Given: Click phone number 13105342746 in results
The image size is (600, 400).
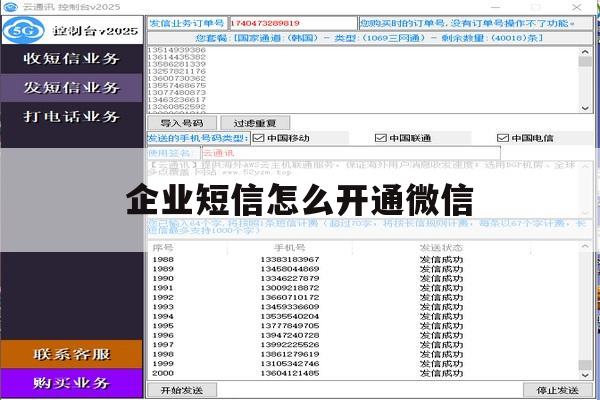Looking at the screenshot, I should 290,364.
